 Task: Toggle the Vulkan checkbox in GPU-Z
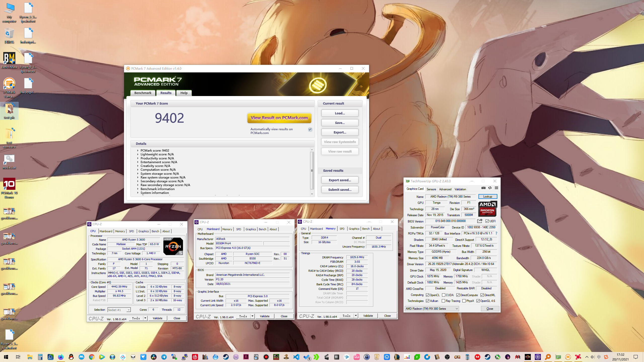click(x=427, y=301)
